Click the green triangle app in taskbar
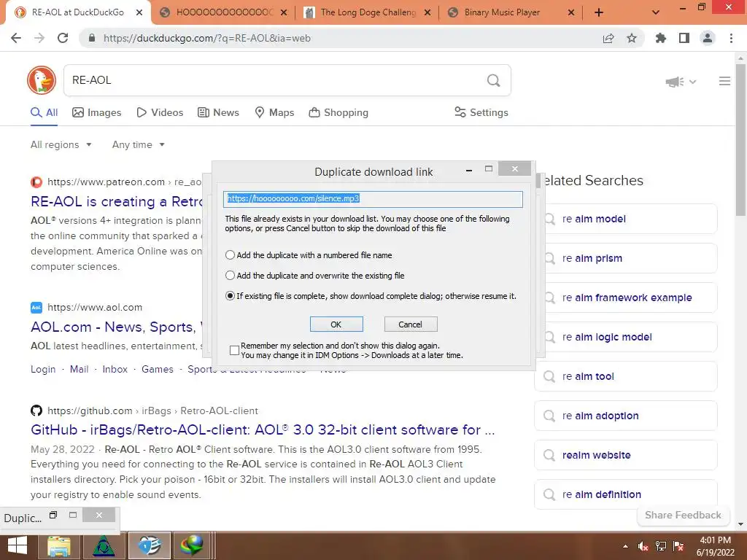This screenshot has height=560, width=747. click(x=103, y=545)
